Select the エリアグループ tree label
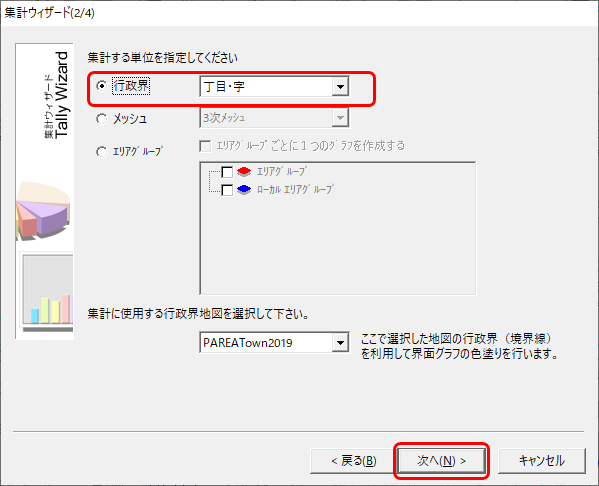Image resolution: width=599 pixels, height=486 pixels. pos(282,172)
